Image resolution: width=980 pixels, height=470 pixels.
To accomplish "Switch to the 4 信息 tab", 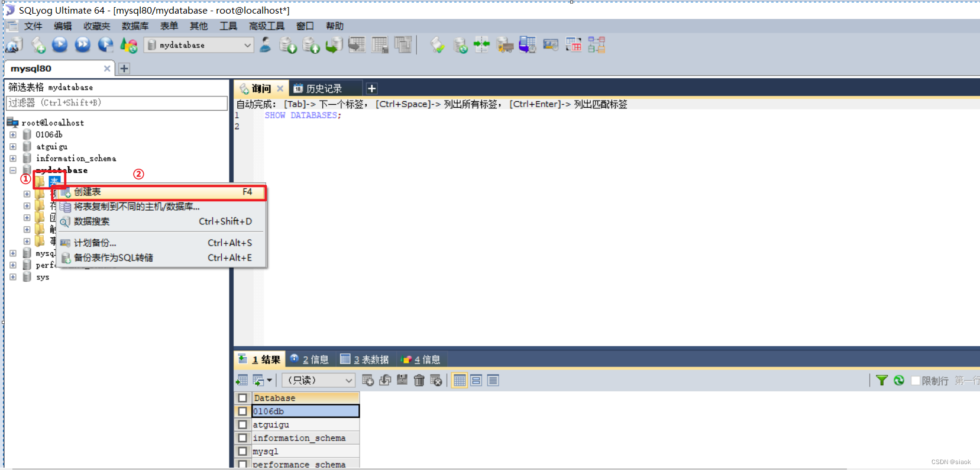I will pyautogui.click(x=421, y=359).
